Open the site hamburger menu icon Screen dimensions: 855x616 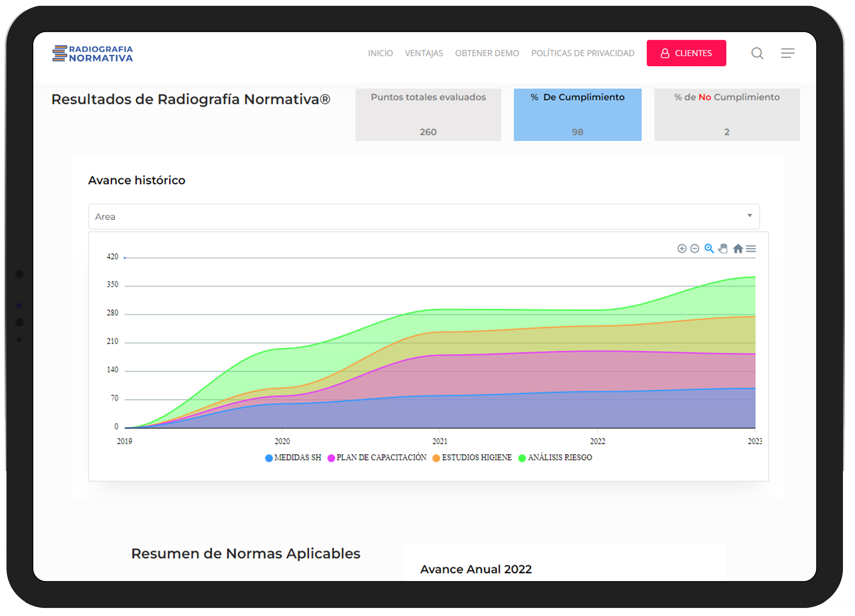[788, 53]
